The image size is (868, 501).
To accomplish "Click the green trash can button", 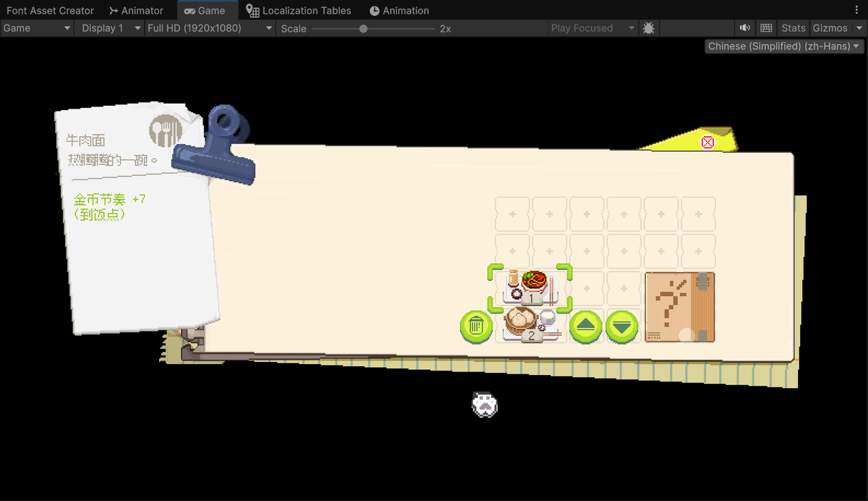I will (476, 327).
